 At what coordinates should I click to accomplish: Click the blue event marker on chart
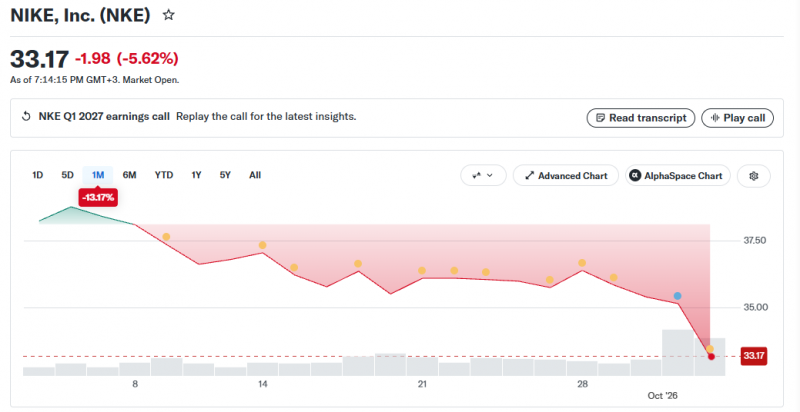pos(677,296)
